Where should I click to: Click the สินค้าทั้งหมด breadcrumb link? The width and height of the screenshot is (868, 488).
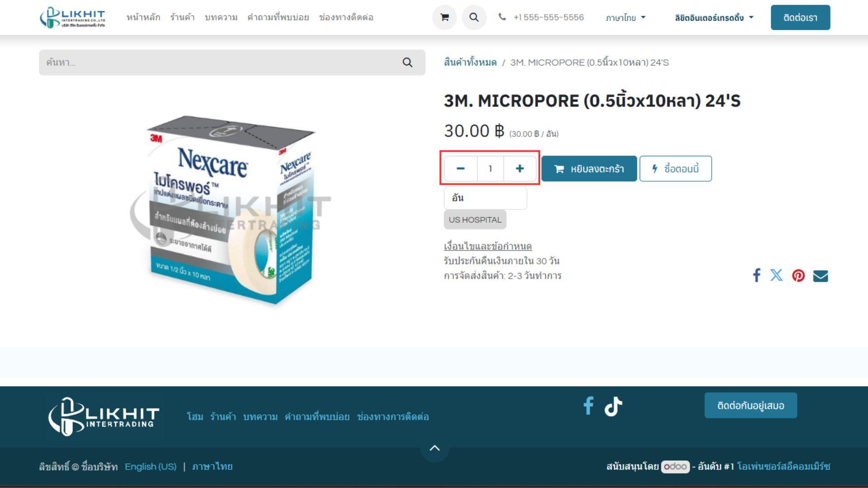click(470, 62)
